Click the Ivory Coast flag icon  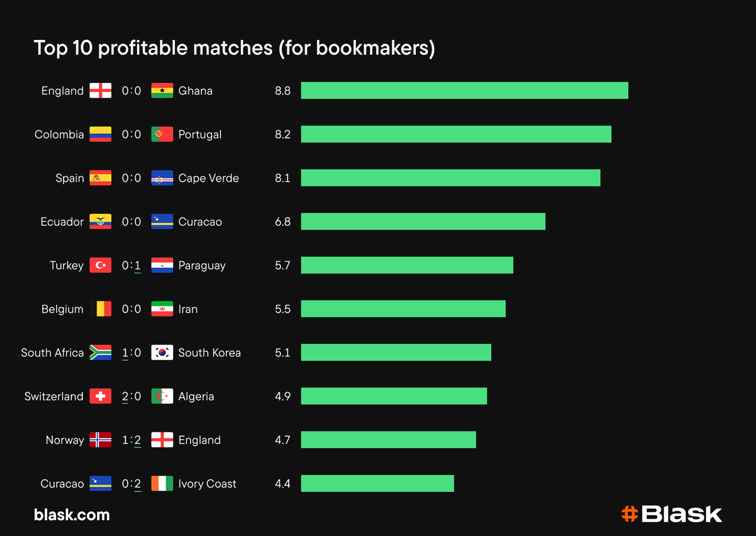(x=162, y=483)
